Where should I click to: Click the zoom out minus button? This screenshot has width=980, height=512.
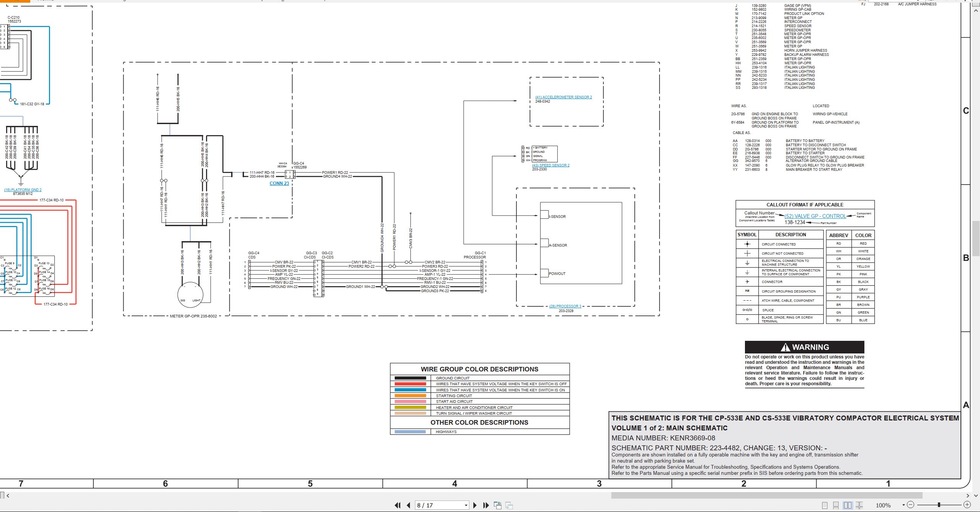[911, 505]
